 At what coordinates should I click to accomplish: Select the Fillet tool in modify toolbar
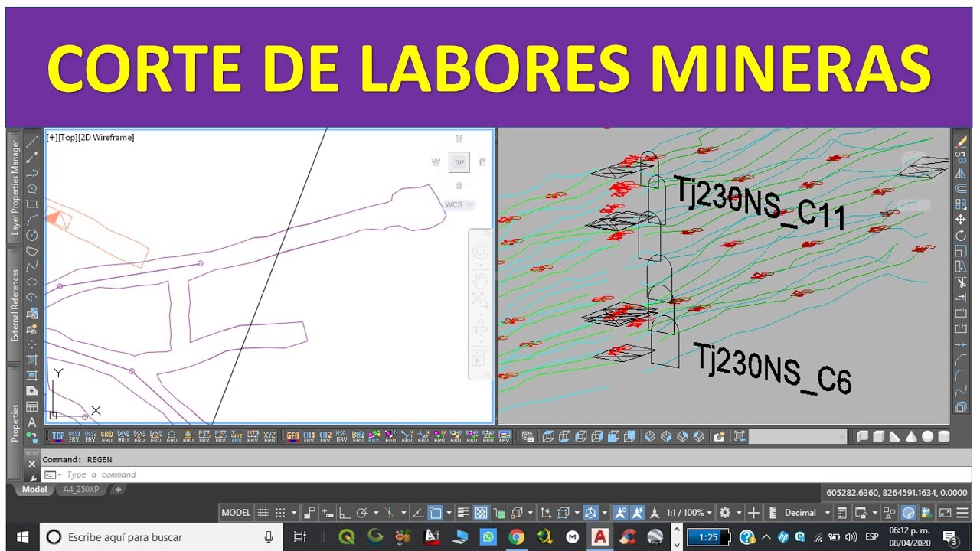(x=961, y=375)
